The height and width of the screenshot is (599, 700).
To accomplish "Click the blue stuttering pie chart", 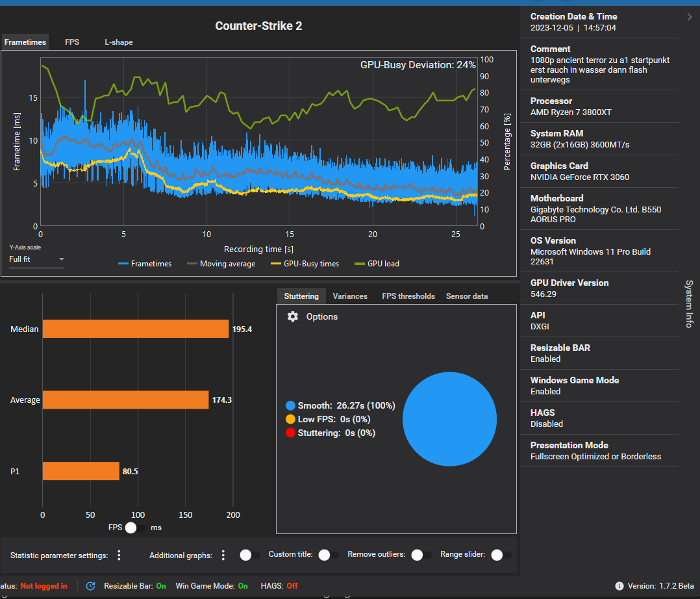I will pos(449,419).
